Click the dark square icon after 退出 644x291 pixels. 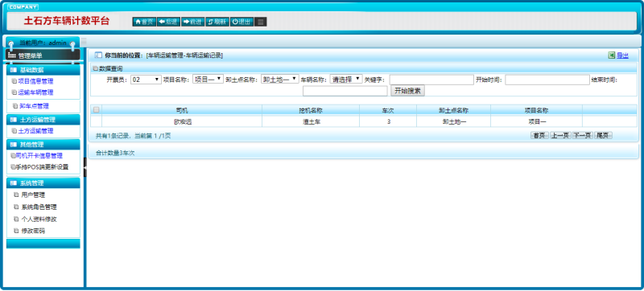(x=260, y=22)
